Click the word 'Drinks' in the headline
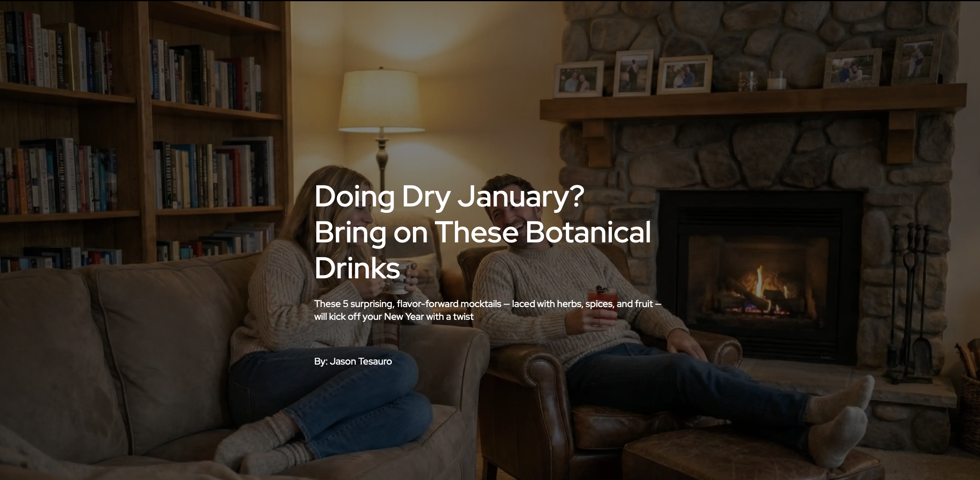The width and height of the screenshot is (980, 480). (x=357, y=268)
